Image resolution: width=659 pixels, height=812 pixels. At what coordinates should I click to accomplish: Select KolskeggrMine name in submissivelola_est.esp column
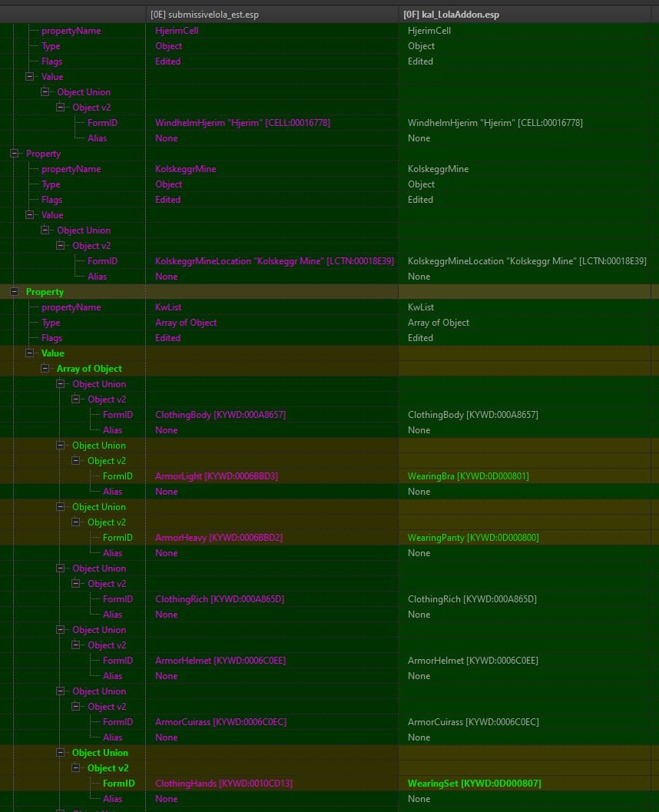[185, 169]
